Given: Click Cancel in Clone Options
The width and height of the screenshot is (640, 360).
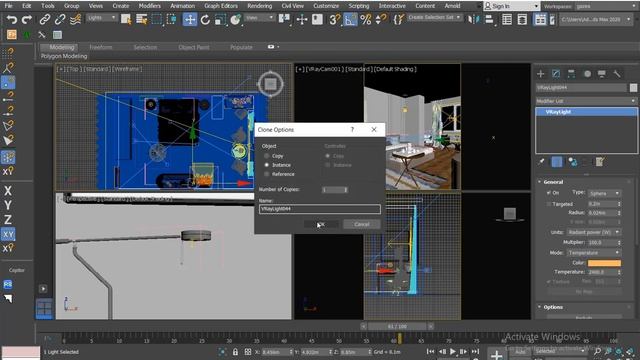Looking at the screenshot, I should coord(362,224).
